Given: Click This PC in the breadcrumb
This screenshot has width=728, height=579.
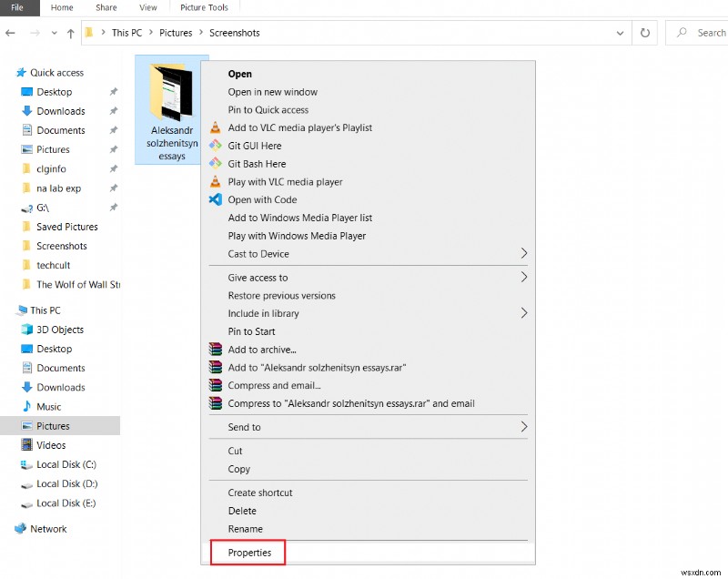Looking at the screenshot, I should (126, 33).
